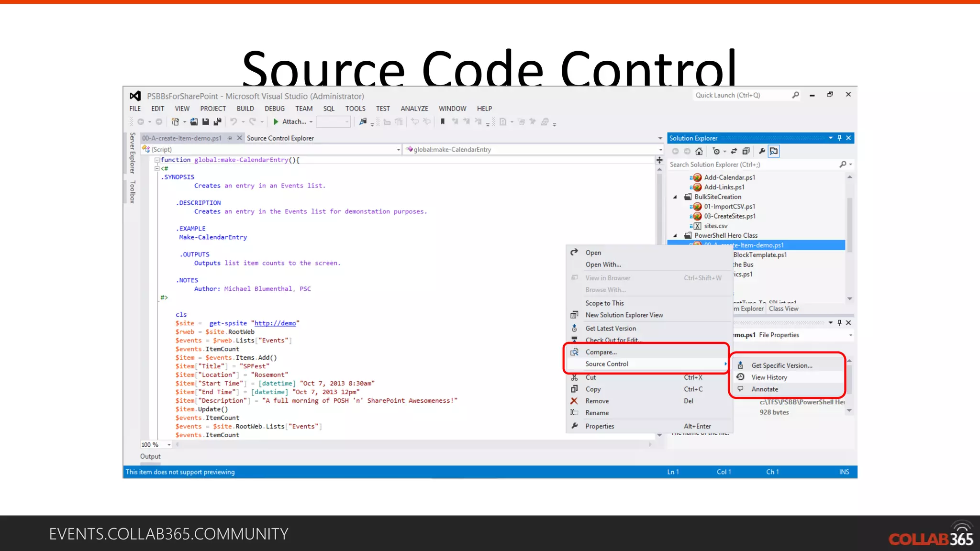Toggle Preview Selected Items in Solution Explorer
Viewport: 980px width, 551px height.
[x=774, y=152]
